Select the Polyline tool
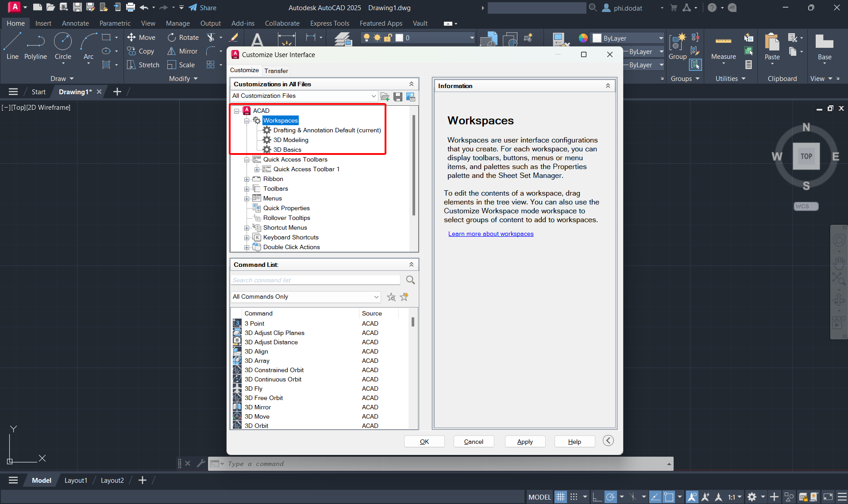The image size is (848, 504). 35,46
